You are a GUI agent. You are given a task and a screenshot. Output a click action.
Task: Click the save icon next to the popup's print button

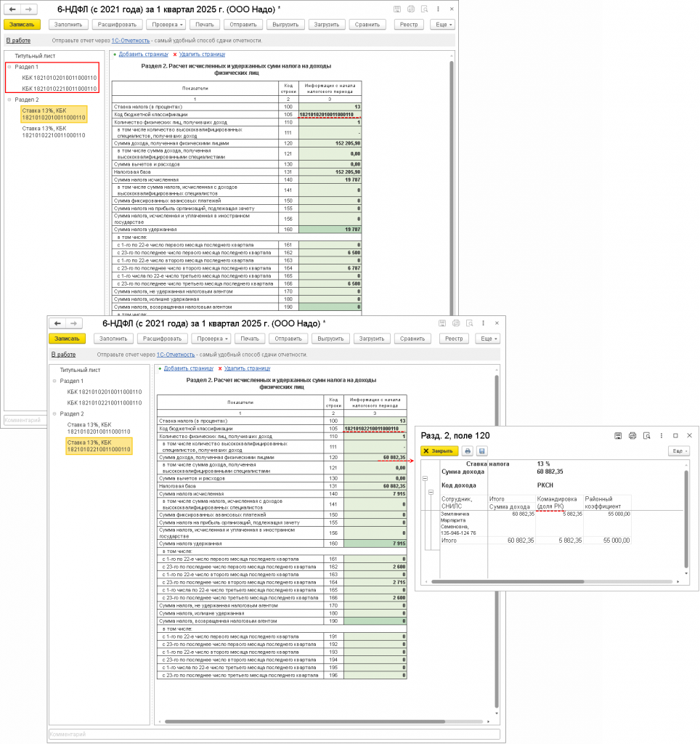click(482, 450)
